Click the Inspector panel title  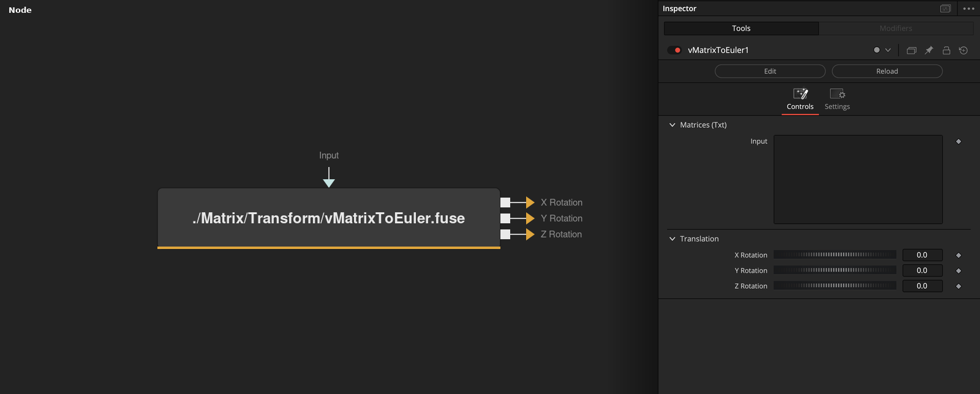tap(679, 9)
